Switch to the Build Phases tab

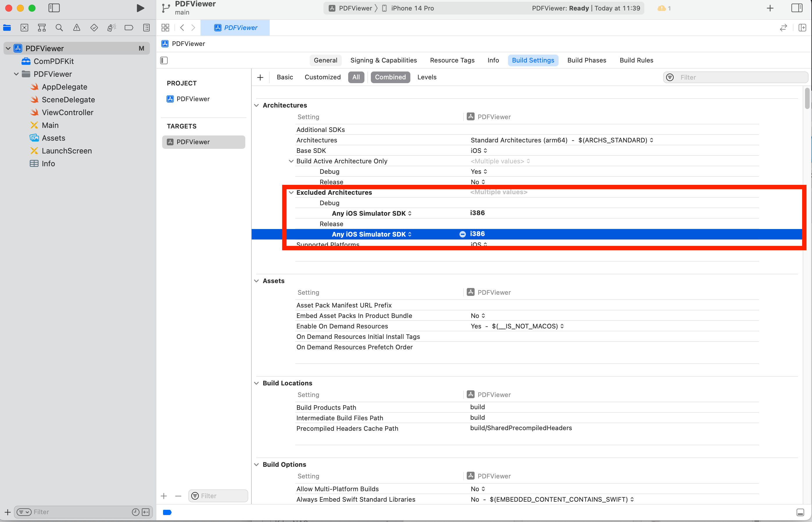tap(586, 60)
